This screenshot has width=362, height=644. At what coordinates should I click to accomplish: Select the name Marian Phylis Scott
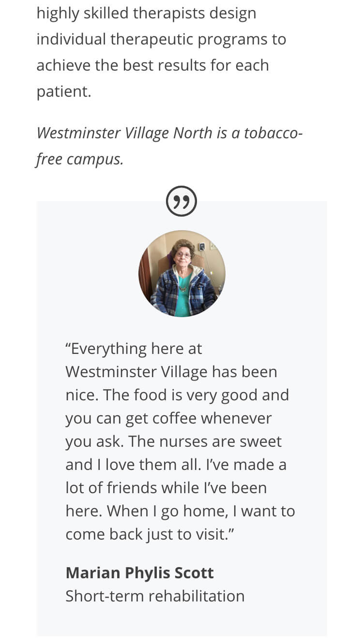139,573
